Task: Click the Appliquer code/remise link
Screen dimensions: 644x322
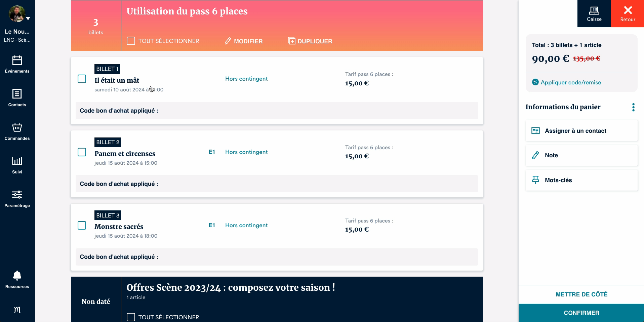Action: point(570,82)
